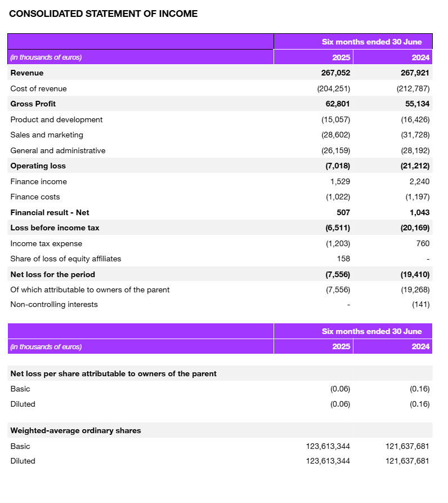The height and width of the screenshot is (503, 448).
Task: Select Share of loss of equity affiliates value 158
Action: pos(343,259)
